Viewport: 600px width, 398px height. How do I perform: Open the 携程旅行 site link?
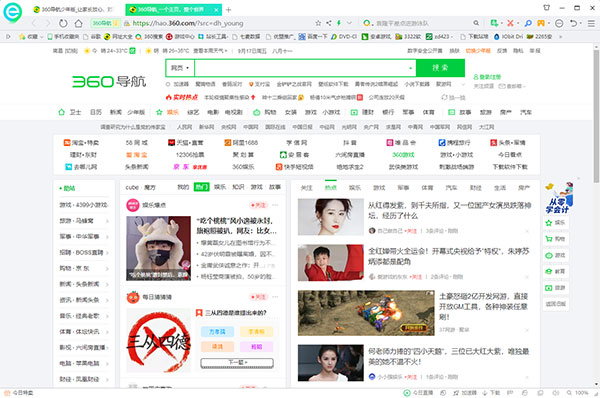coord(454,142)
